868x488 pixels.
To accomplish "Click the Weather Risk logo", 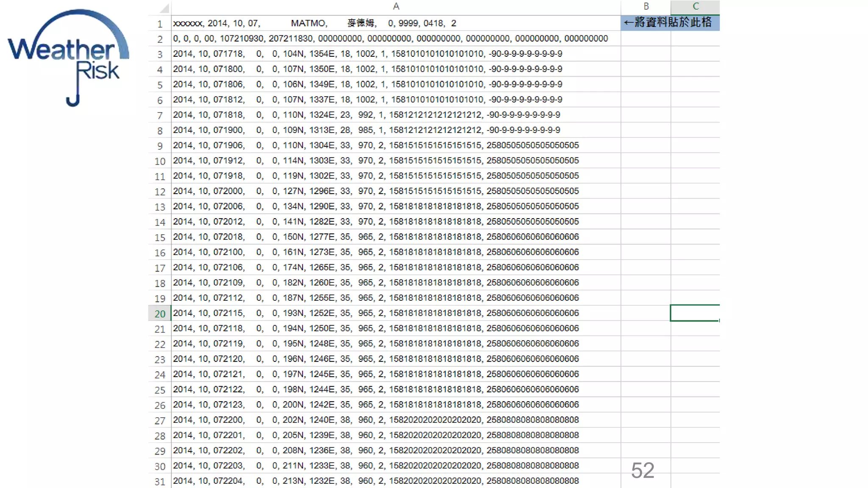I will pos(68,57).
